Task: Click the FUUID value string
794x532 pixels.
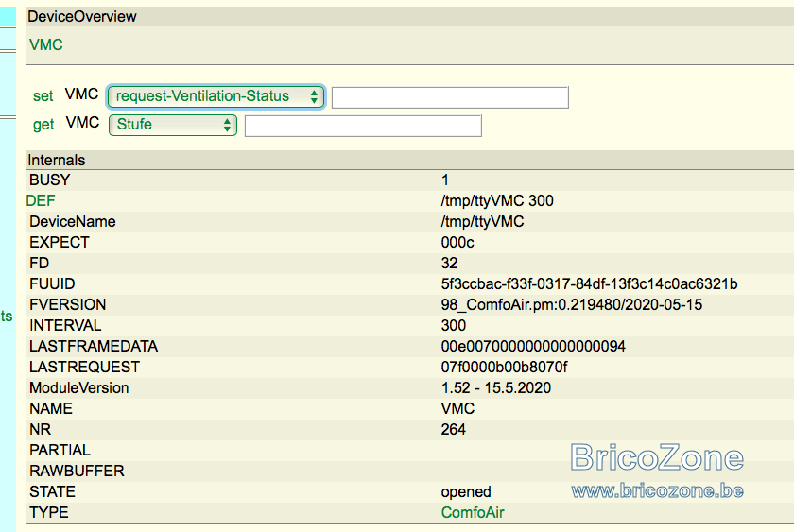Action: 590,284
